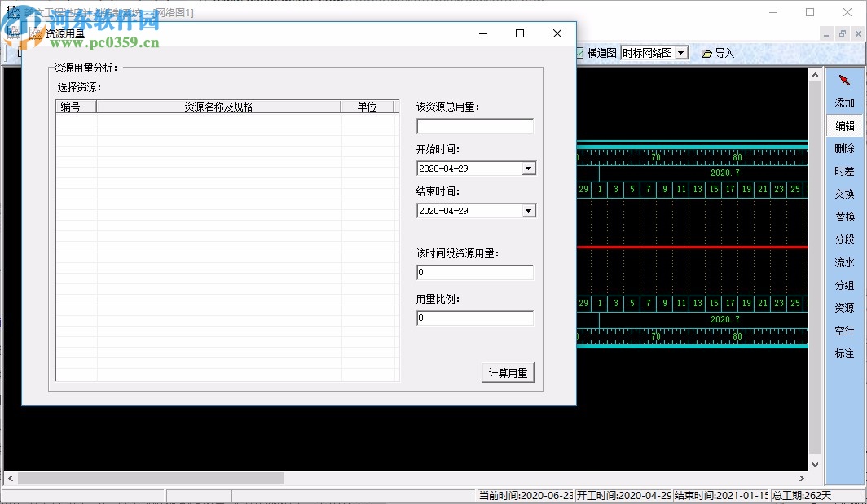Click the horizontal scrollbar right arrow

click(x=802, y=479)
